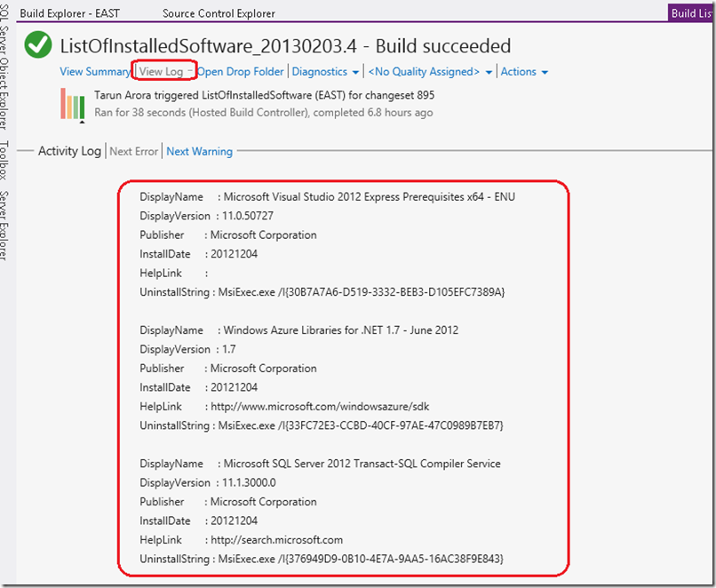Click Publisher line under SQL Server entry
The image size is (716, 588).
click(228, 502)
